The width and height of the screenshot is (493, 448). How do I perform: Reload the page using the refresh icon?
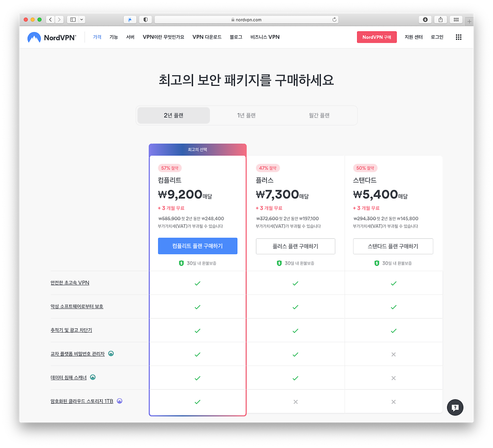[334, 19]
